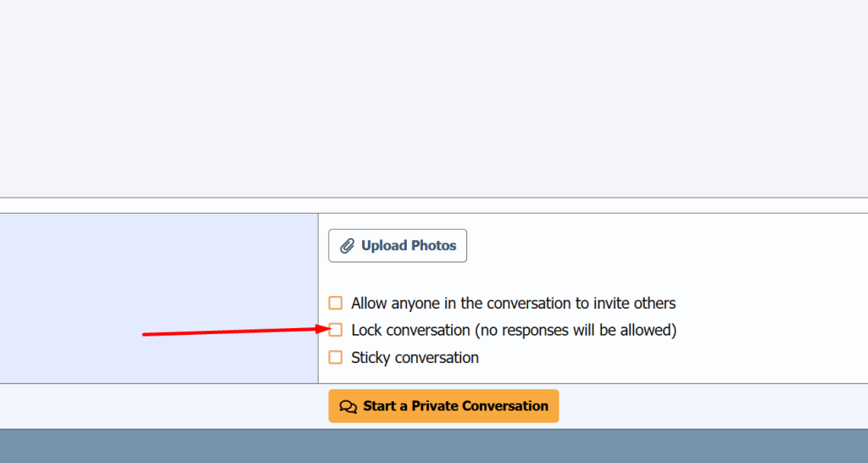Click the pale strip left of the orange button
The width and height of the screenshot is (868, 463).
pyautogui.click(x=161, y=406)
